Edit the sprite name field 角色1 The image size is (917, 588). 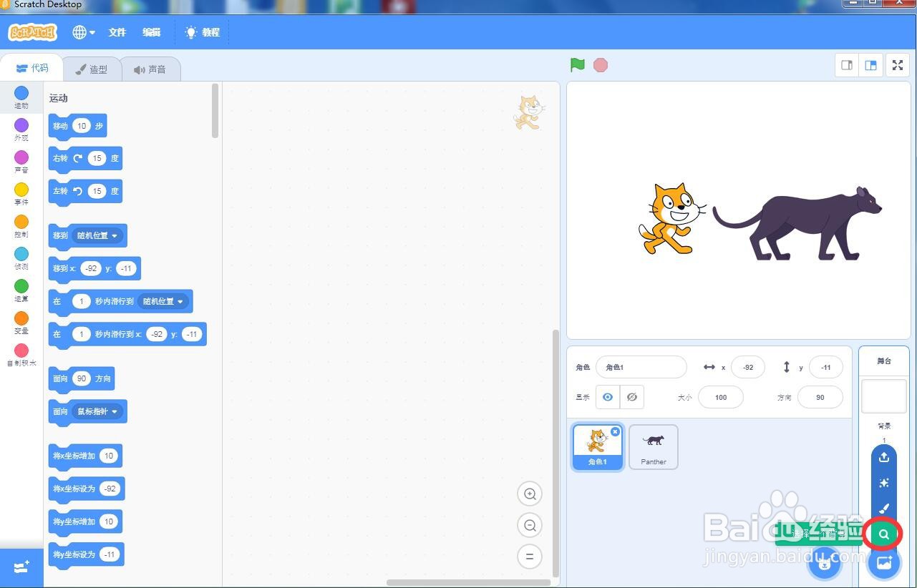[x=641, y=367]
